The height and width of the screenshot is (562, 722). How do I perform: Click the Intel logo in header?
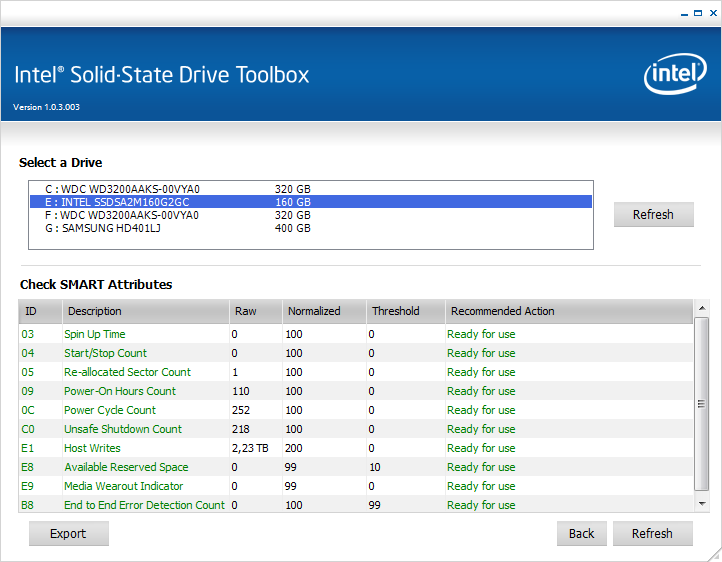point(675,74)
